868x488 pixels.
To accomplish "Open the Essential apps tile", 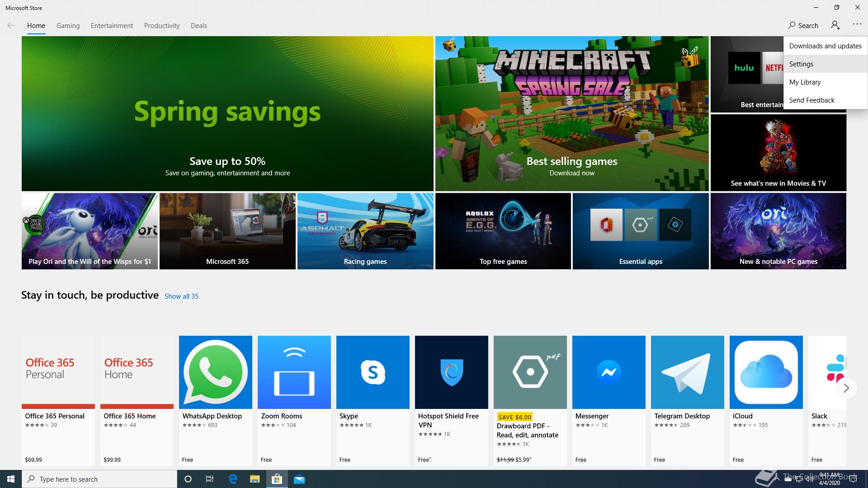I will coord(641,231).
